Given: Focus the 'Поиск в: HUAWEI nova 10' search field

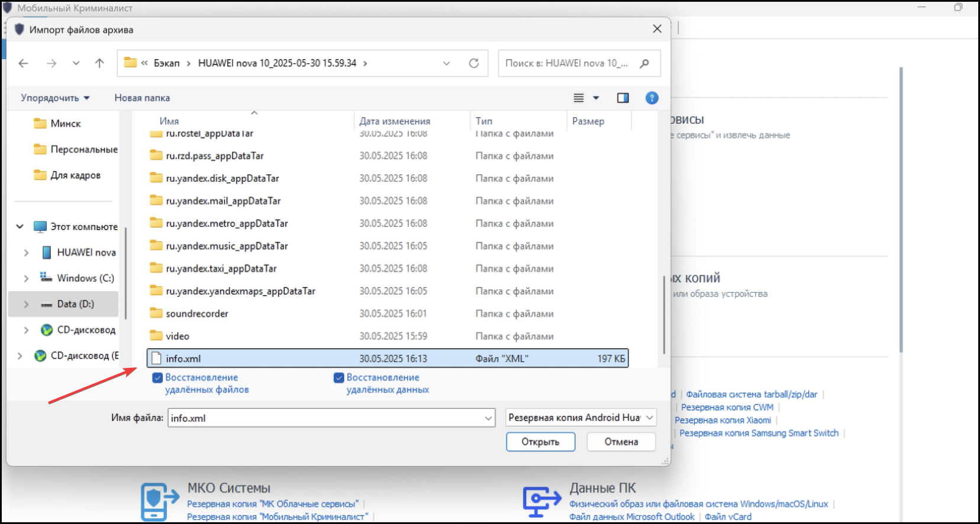Looking at the screenshot, I should click(x=579, y=63).
